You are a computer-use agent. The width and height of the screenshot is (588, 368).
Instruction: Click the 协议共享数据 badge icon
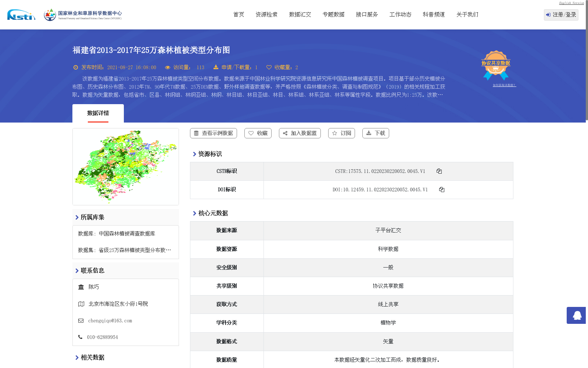496,66
